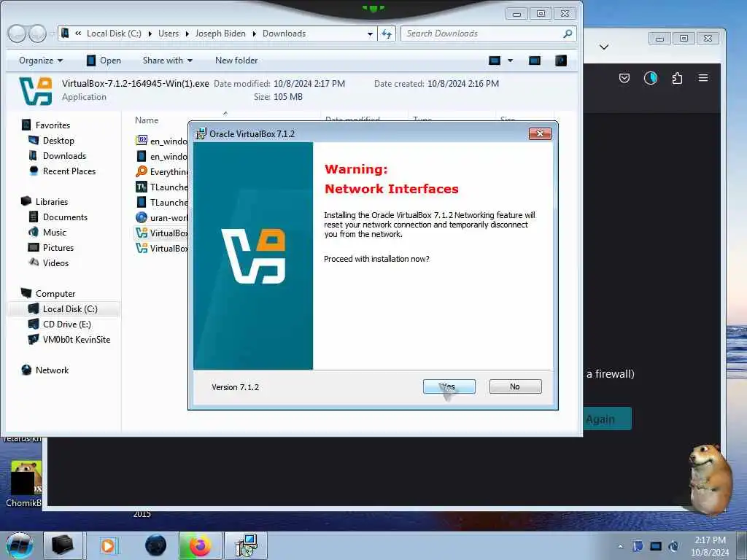The width and height of the screenshot is (747, 560).
Task: Select Local Disk (C:) breadcrumb in address bar
Action: (114, 34)
